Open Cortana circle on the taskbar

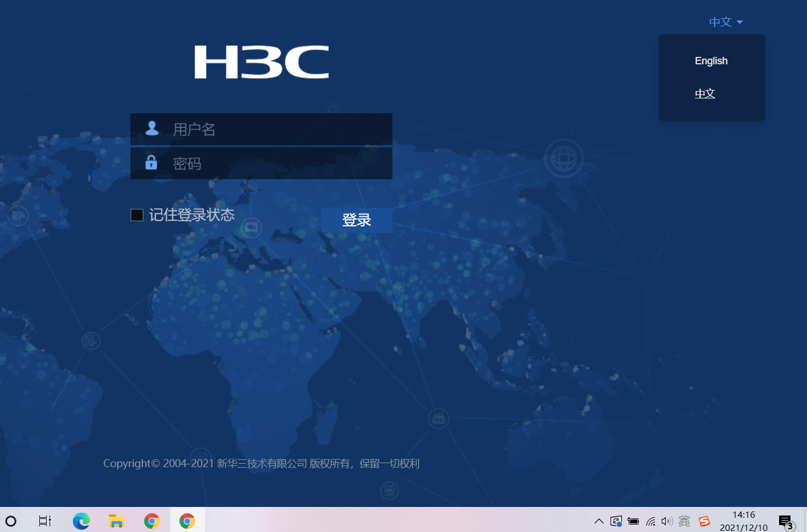click(x=11, y=521)
